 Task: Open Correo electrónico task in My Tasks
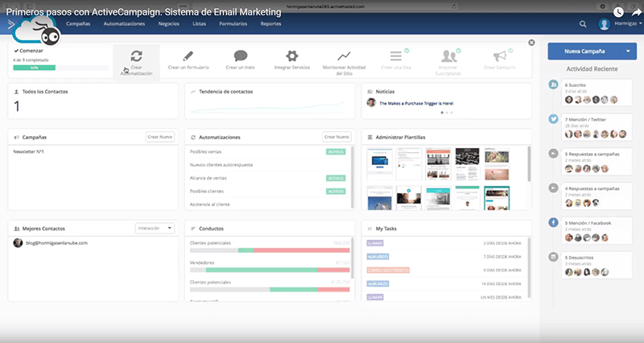pos(388,270)
